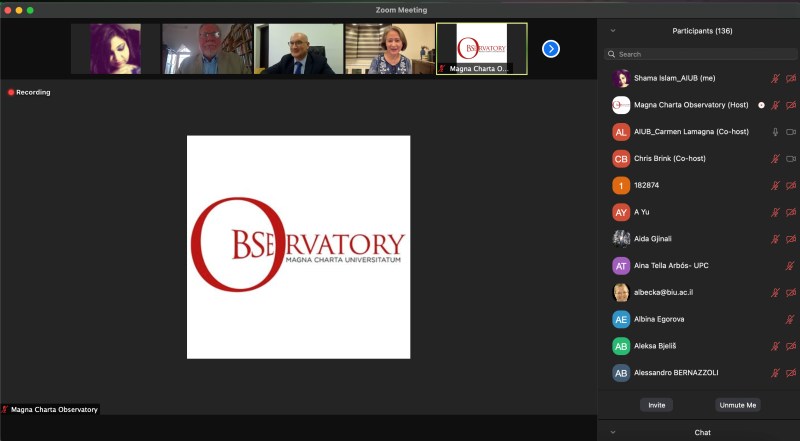Click muted mic icon for Shama Islam_AIUB
The width and height of the screenshot is (800, 441).
click(x=775, y=78)
